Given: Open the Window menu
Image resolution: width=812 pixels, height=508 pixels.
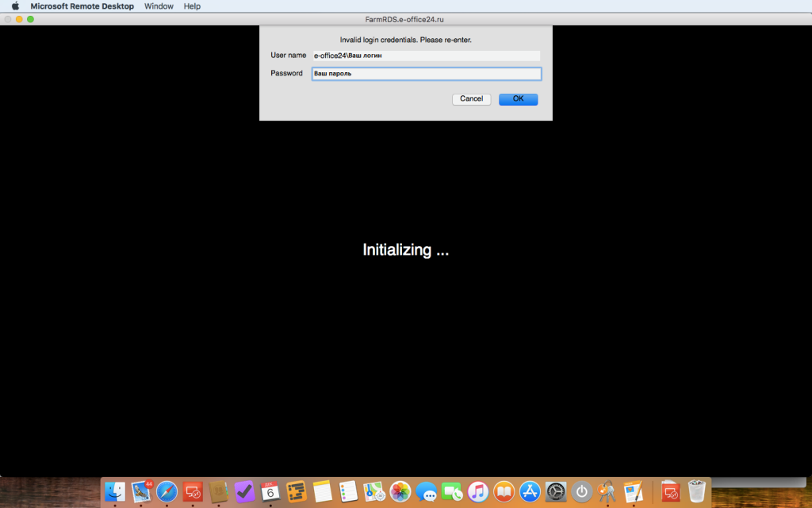Looking at the screenshot, I should (159, 6).
